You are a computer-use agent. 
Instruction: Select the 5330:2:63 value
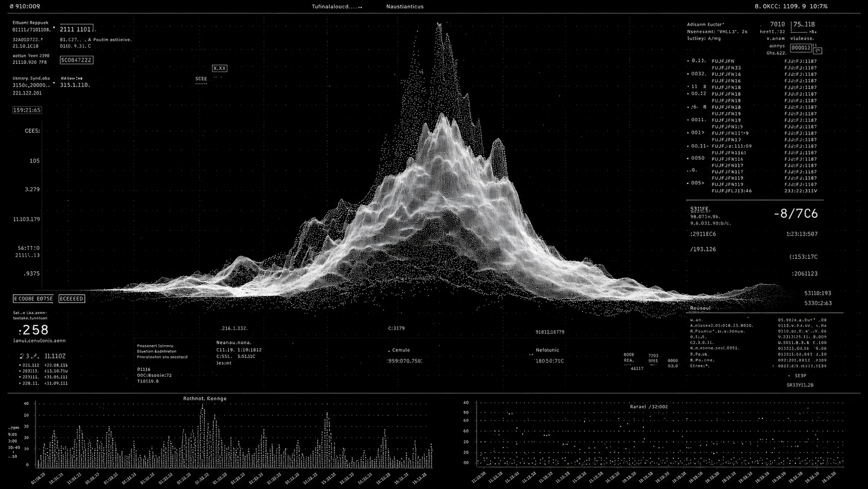click(x=818, y=303)
